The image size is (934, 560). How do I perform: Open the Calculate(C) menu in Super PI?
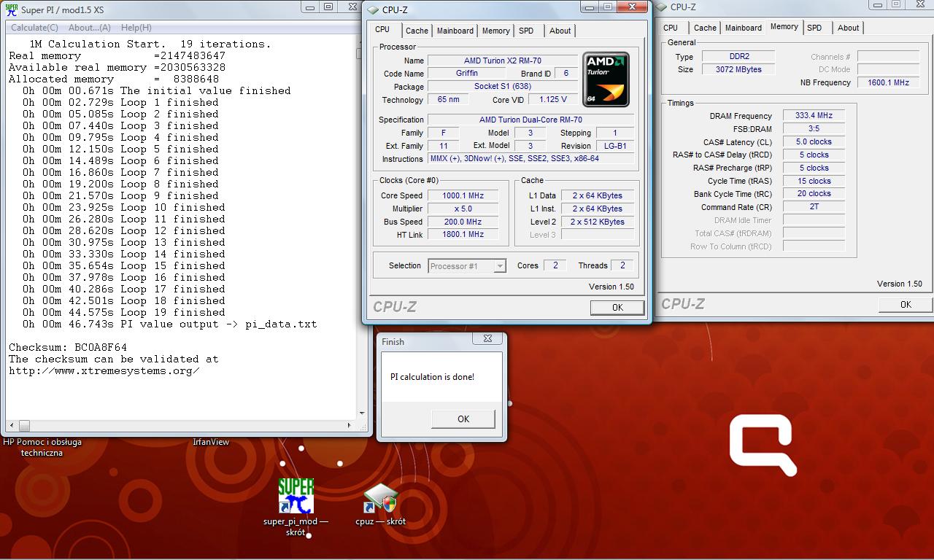[34, 28]
